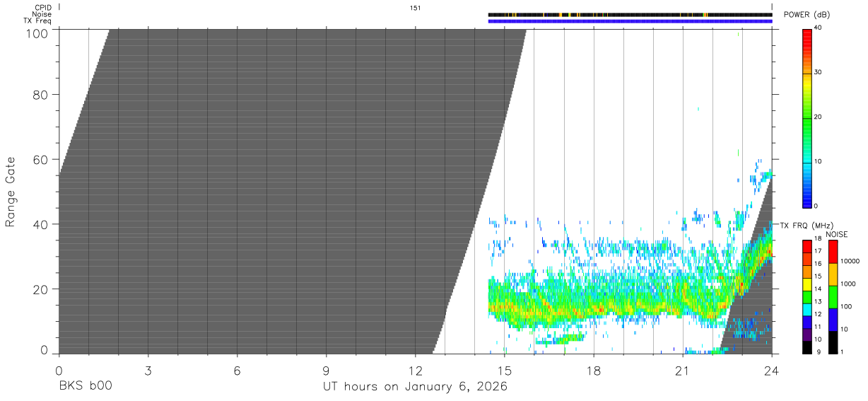
Task: Click the CPID row label
Action: pyautogui.click(x=42, y=8)
